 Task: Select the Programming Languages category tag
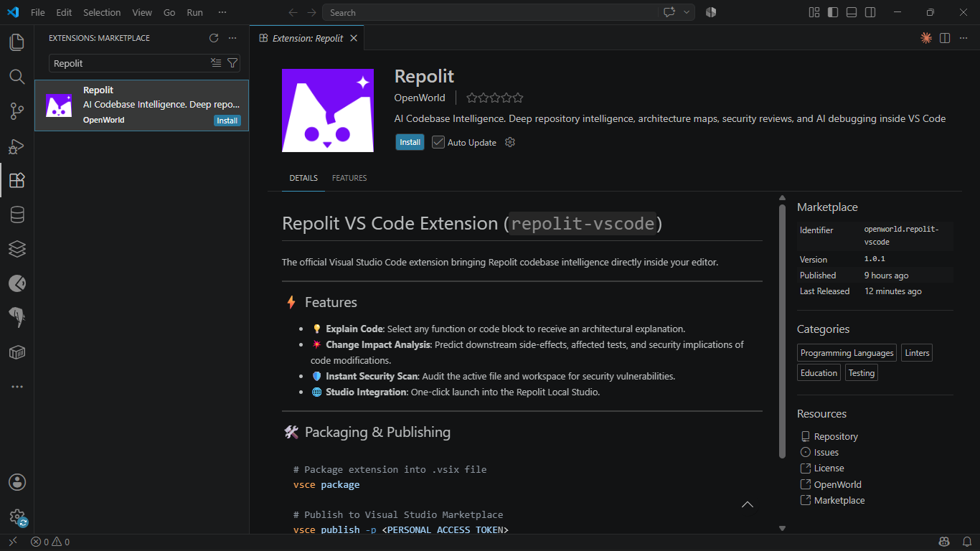[847, 353]
